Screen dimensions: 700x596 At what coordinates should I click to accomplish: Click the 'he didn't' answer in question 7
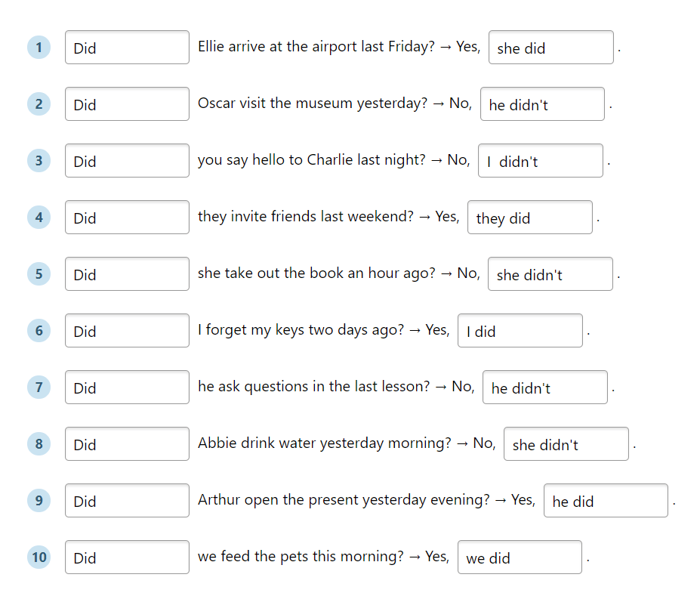coord(545,388)
